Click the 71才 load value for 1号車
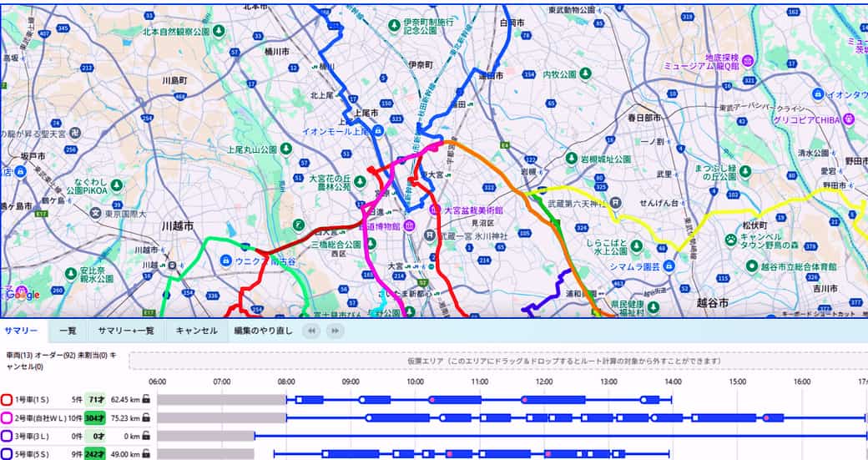 click(97, 399)
